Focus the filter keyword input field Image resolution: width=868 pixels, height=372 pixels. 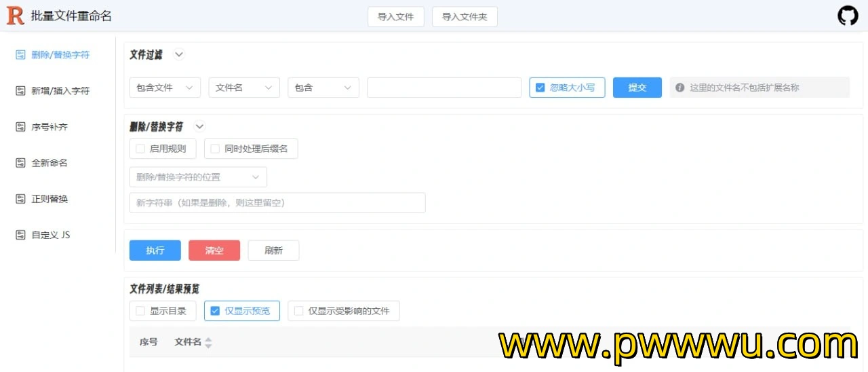click(x=444, y=88)
